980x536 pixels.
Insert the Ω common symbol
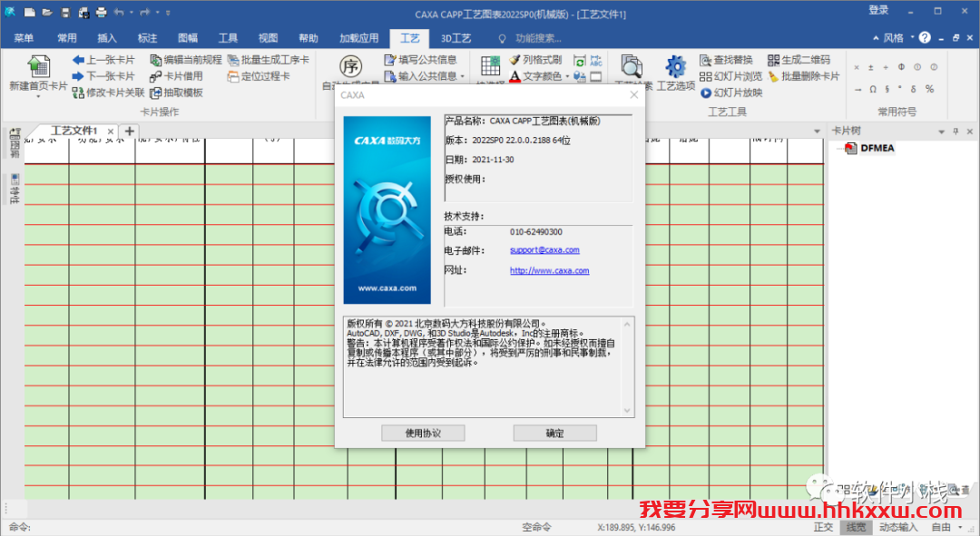(x=873, y=89)
